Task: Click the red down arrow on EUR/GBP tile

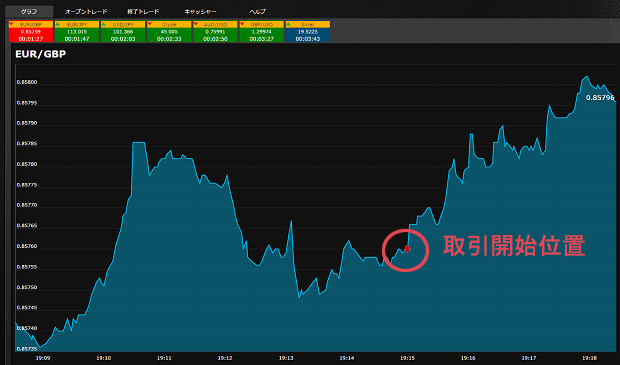Action: [11, 24]
